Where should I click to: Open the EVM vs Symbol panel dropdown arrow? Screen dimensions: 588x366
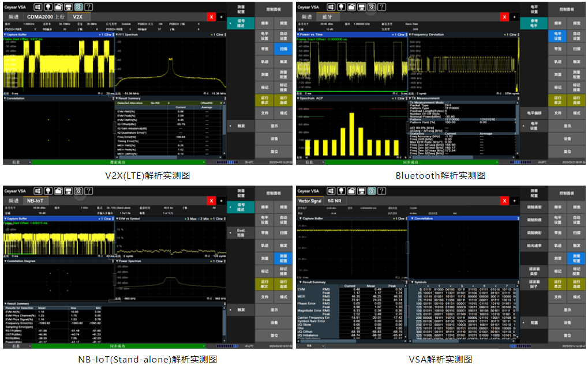(117, 219)
